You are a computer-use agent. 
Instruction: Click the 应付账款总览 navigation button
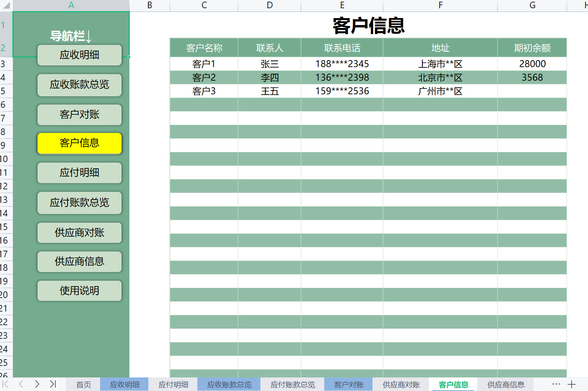pyautogui.click(x=80, y=202)
